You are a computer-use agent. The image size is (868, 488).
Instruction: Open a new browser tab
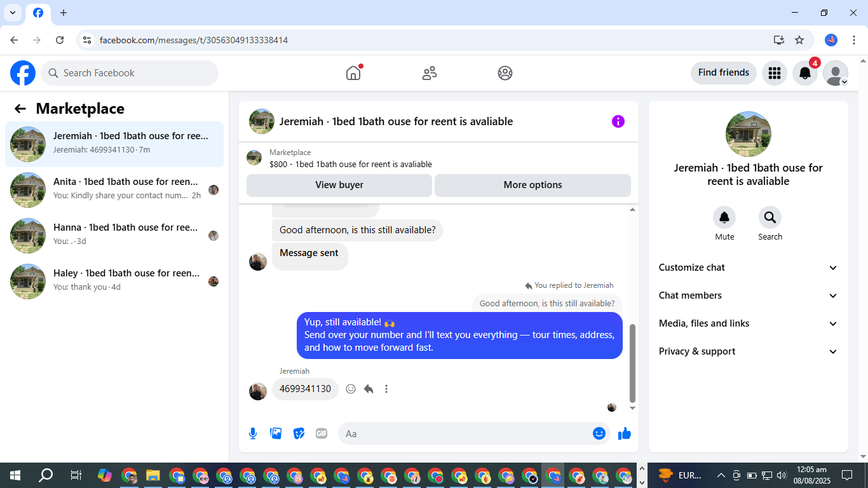64,13
